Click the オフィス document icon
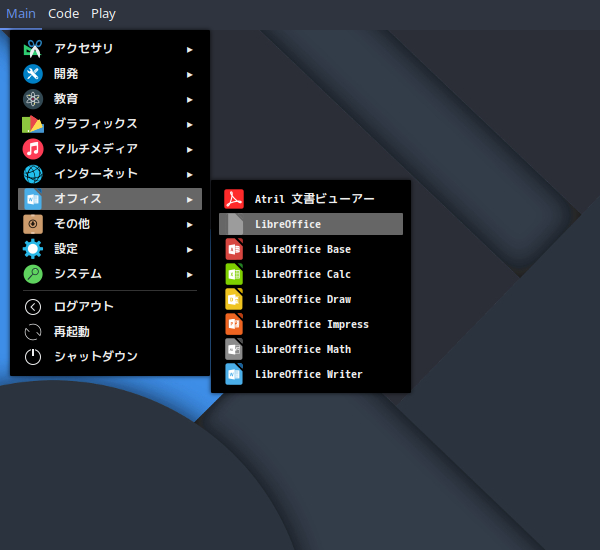The height and width of the screenshot is (550, 600). (x=33, y=199)
